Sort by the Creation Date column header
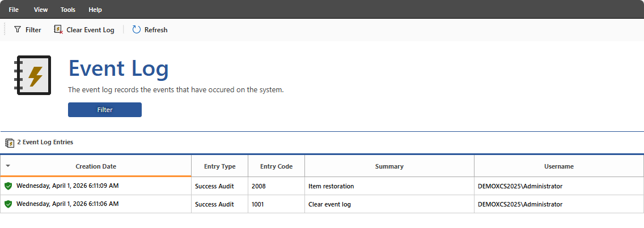 point(96,166)
